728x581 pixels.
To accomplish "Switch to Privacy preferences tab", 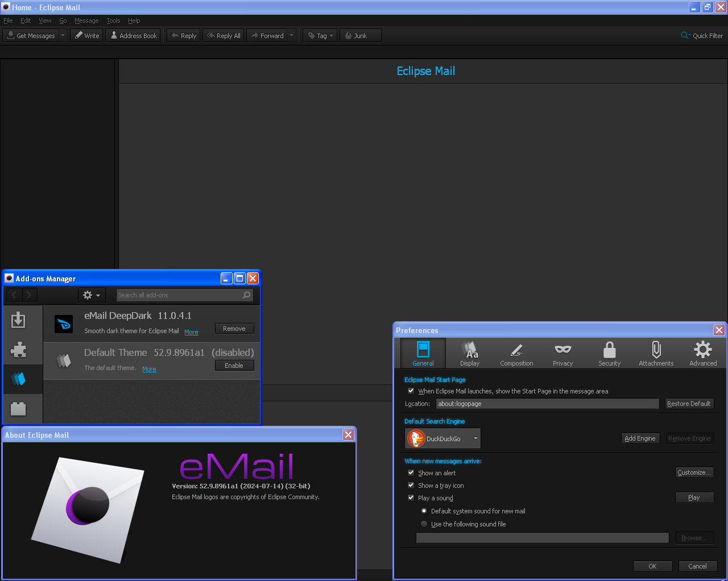I will (563, 353).
